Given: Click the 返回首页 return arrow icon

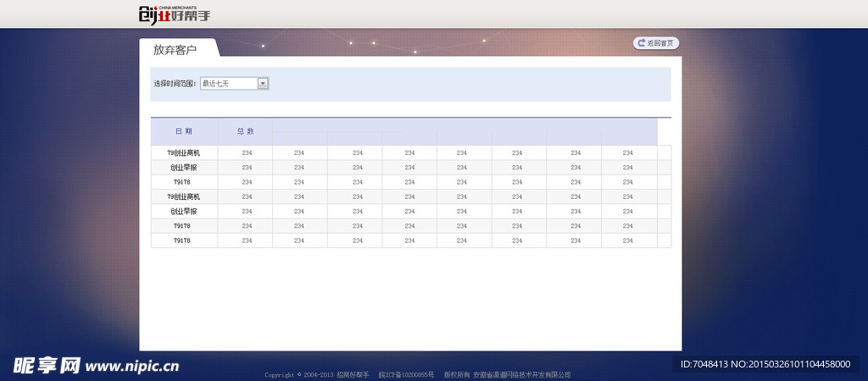Looking at the screenshot, I should 642,43.
